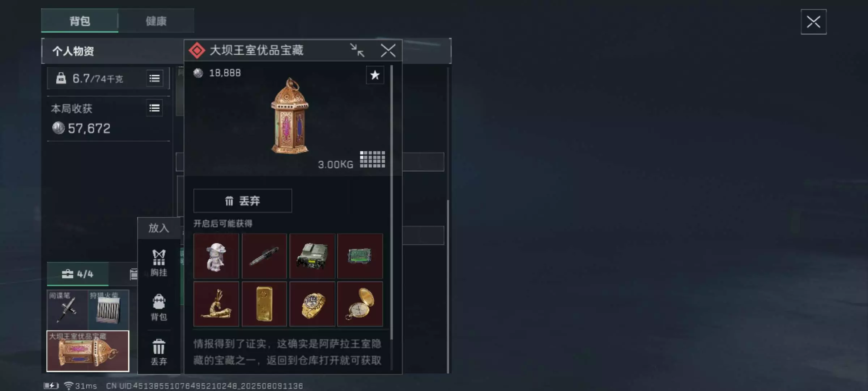The height and width of the screenshot is (391, 868).
Task: View the gold watch possible reward
Action: pyautogui.click(x=312, y=304)
